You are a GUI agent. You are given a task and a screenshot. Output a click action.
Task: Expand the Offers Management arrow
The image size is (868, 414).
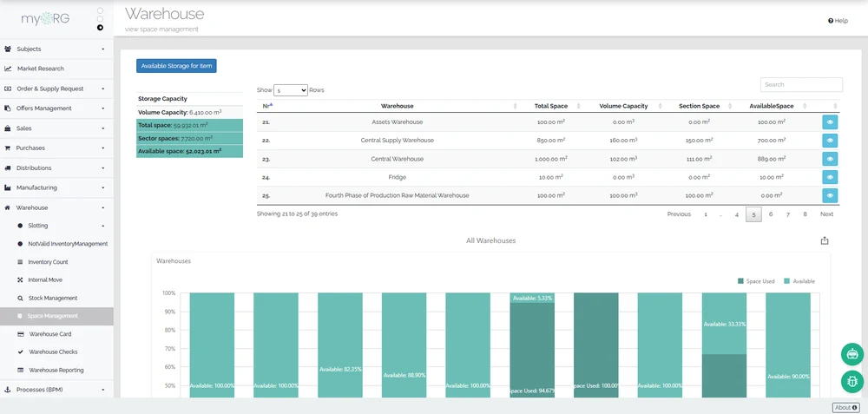click(x=103, y=108)
